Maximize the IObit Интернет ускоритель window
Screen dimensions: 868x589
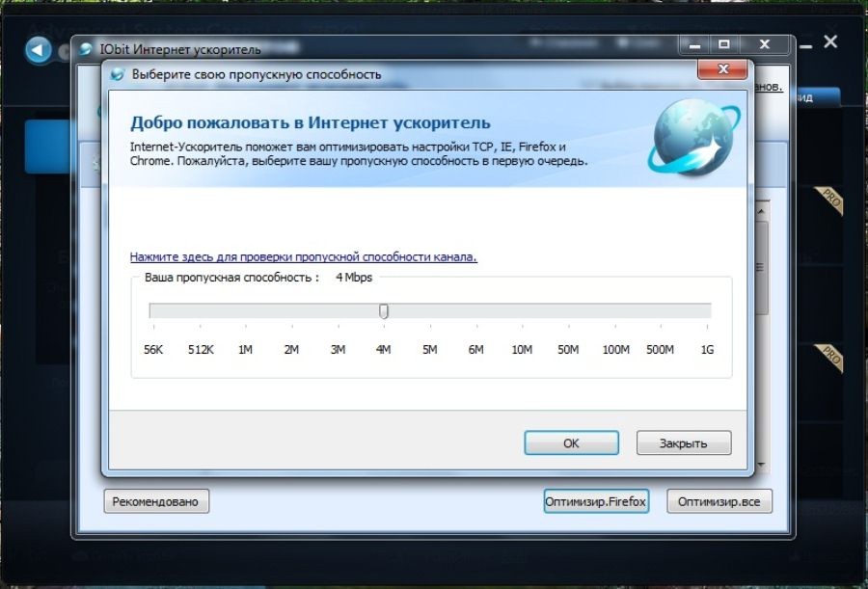click(x=723, y=45)
